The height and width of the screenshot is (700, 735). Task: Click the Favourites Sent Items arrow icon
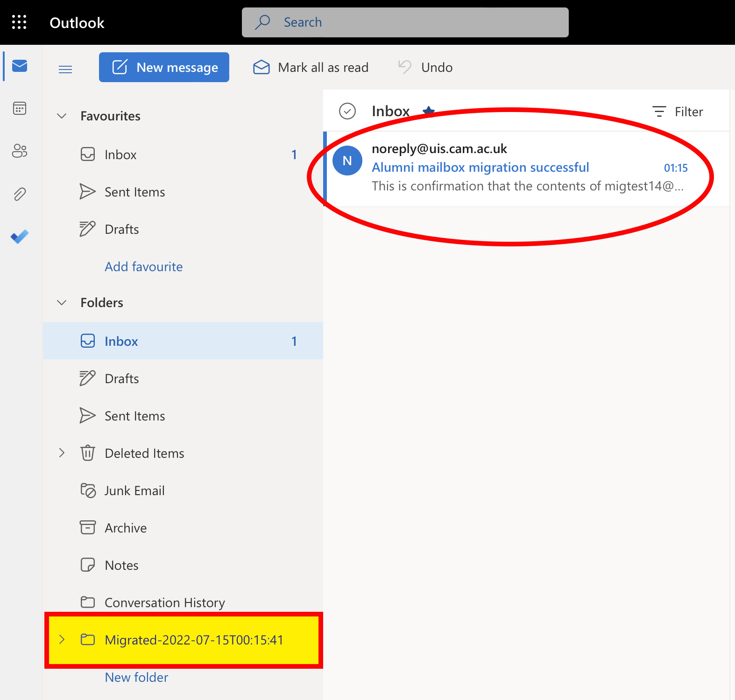pyautogui.click(x=88, y=192)
